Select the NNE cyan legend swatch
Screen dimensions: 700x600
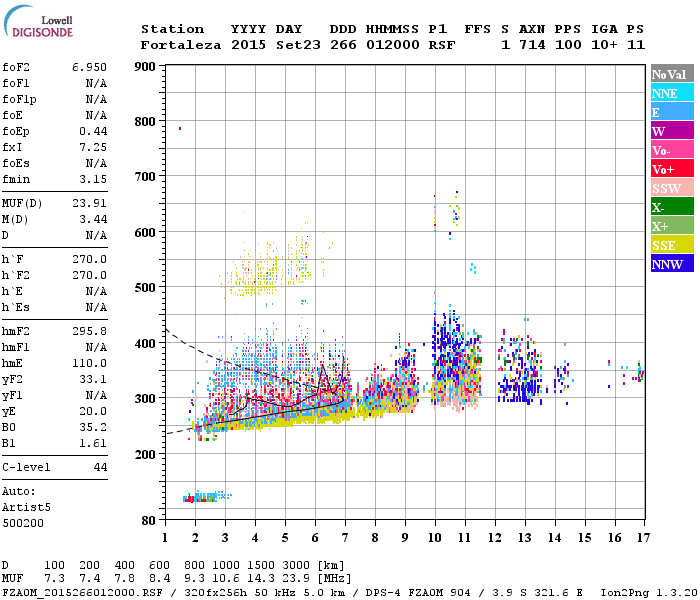click(672, 93)
